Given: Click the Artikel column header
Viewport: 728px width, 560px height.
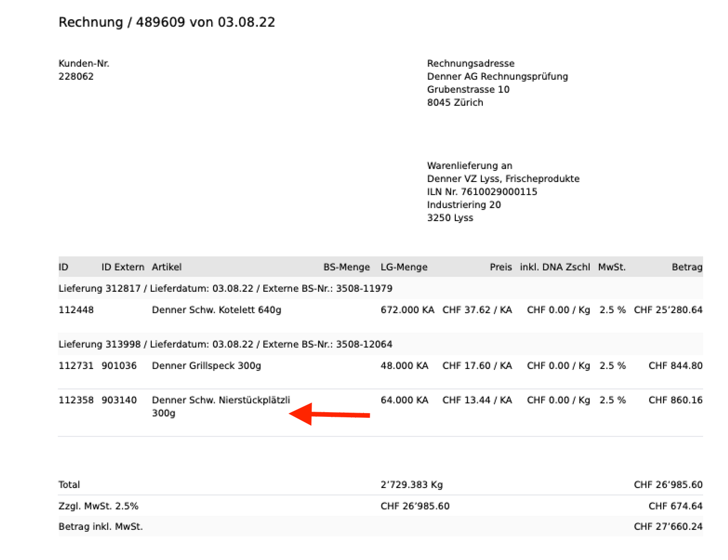Looking at the screenshot, I should pyautogui.click(x=166, y=267).
